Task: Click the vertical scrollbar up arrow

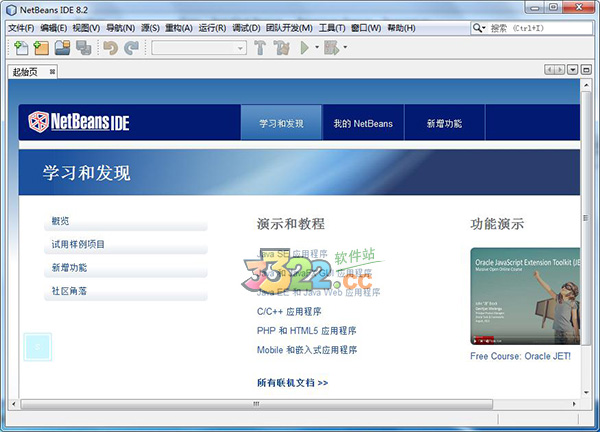Action: pos(586,85)
